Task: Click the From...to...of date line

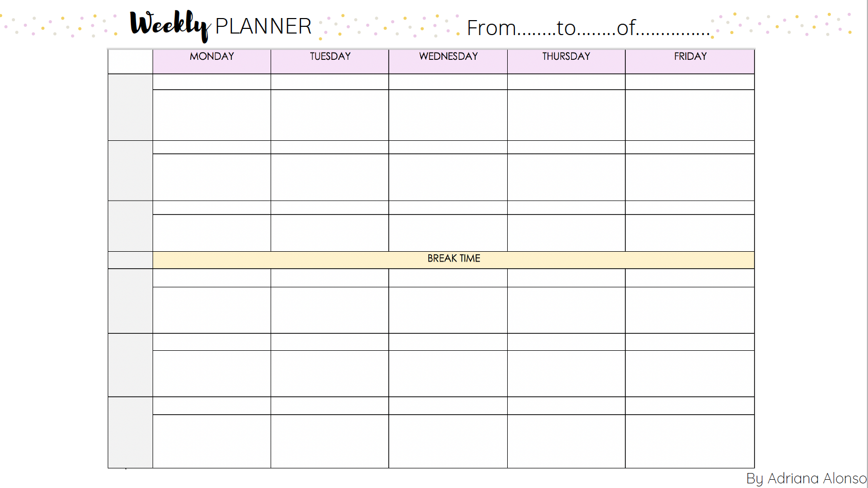Action: tap(589, 28)
